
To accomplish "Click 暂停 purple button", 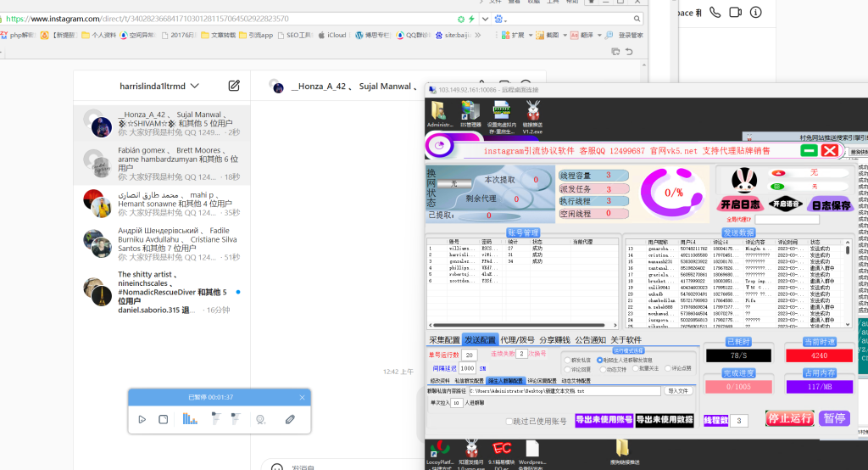I will point(834,418).
